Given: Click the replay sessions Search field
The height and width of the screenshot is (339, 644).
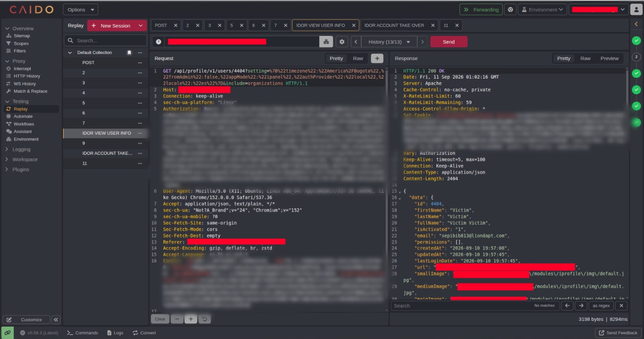Looking at the screenshot, I should [105, 41].
